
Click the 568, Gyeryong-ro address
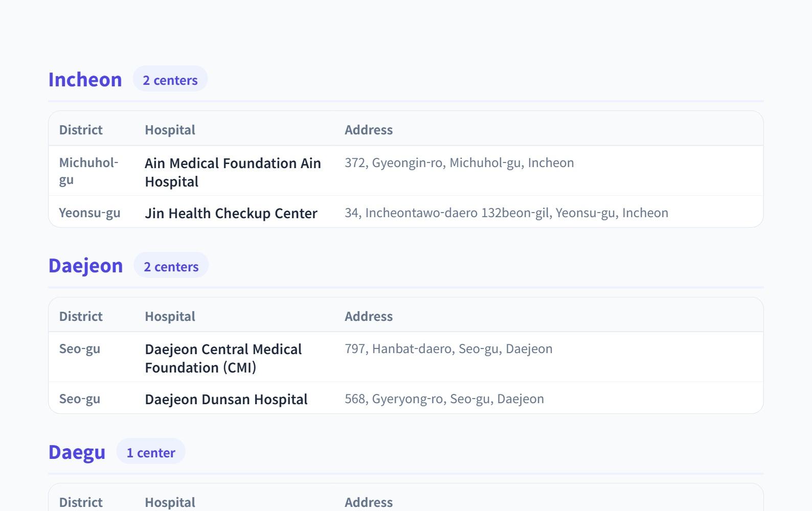444,399
